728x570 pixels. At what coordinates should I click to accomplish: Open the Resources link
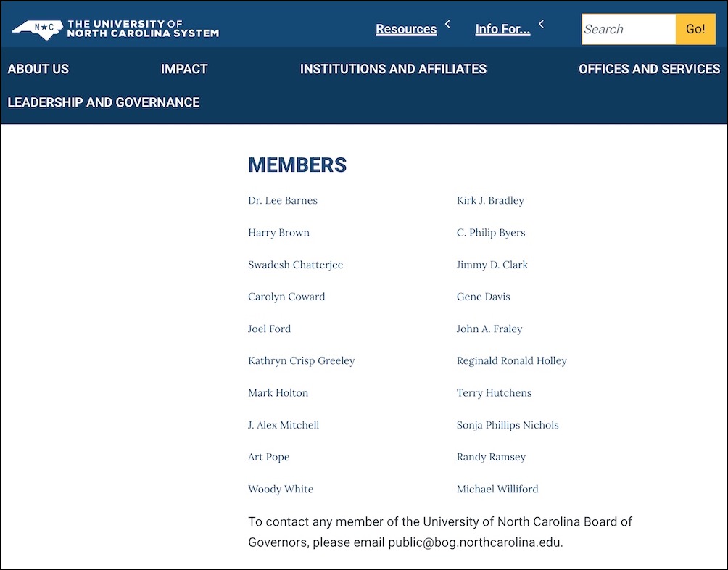click(406, 29)
